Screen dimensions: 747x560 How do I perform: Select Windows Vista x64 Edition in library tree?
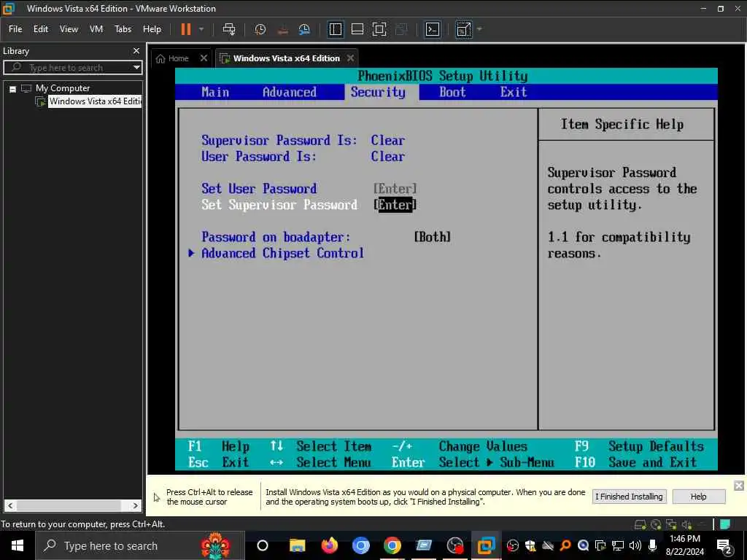coord(96,101)
